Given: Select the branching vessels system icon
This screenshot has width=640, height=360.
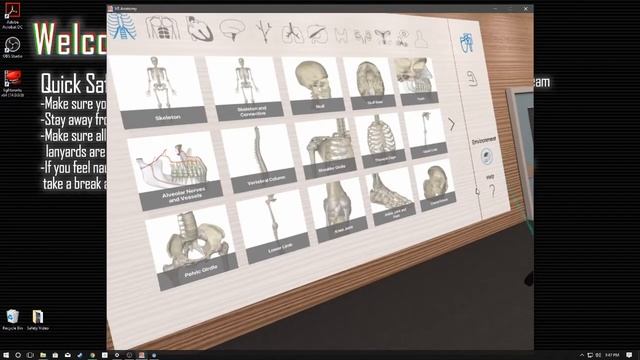Looking at the screenshot, I should click(264, 31).
